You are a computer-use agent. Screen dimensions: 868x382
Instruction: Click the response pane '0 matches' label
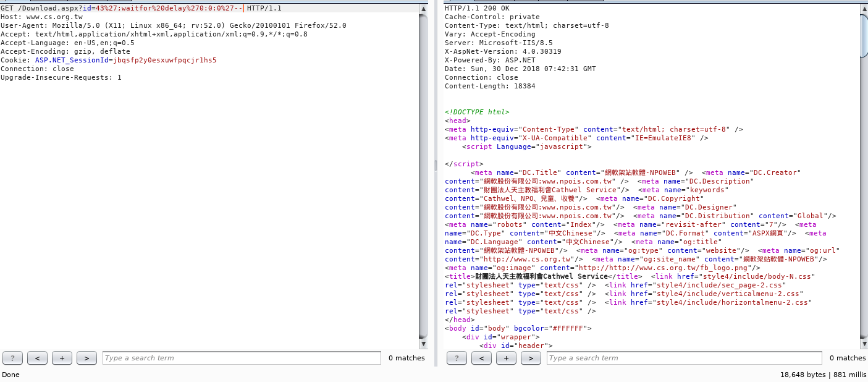tap(848, 358)
